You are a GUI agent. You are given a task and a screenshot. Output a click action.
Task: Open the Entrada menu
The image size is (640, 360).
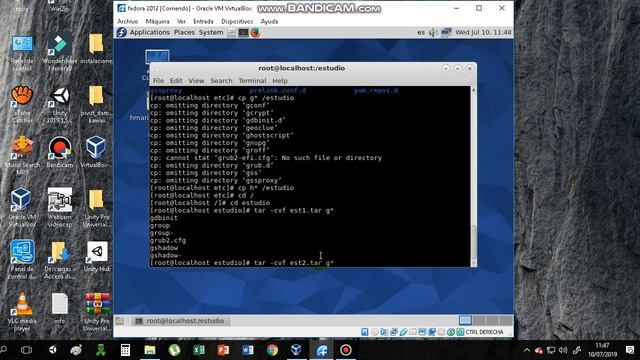coord(203,21)
